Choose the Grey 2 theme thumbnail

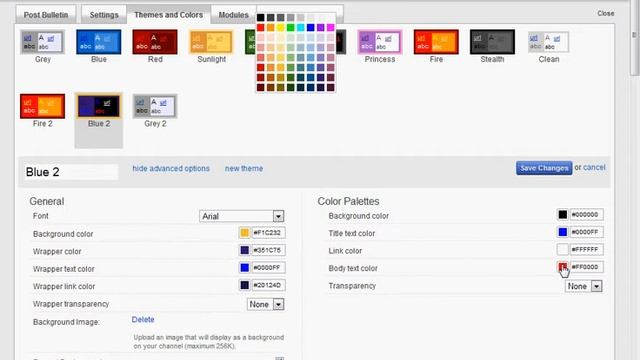tap(155, 106)
